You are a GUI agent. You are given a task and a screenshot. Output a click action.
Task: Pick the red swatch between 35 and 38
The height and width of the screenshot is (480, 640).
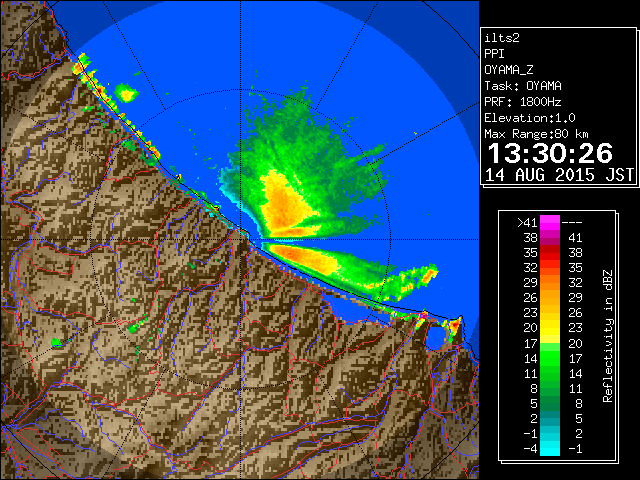[550, 253]
